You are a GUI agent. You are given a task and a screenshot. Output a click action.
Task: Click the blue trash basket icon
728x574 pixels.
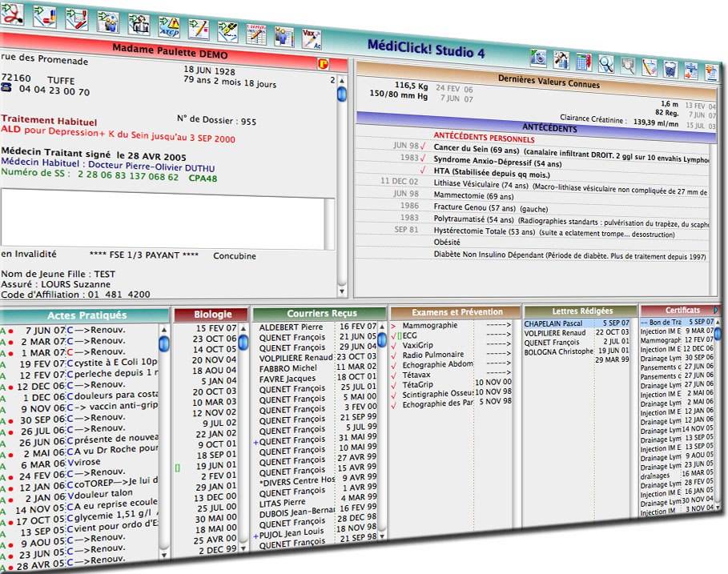670,70
